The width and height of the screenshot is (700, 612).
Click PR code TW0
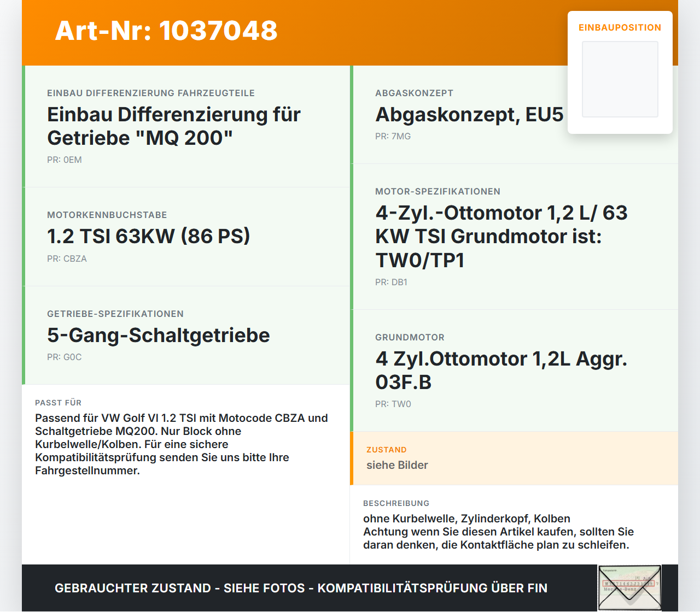[x=393, y=404]
